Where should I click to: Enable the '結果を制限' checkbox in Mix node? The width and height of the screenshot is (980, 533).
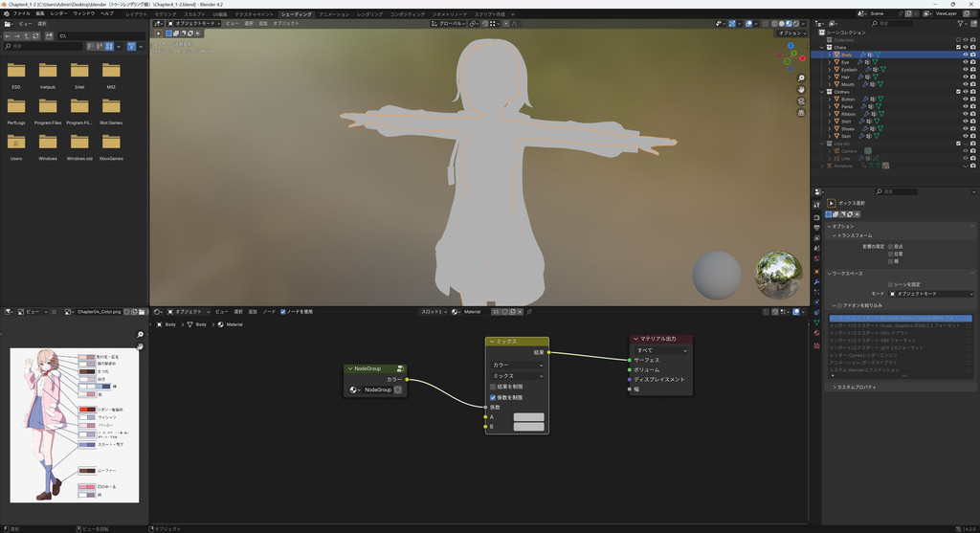tap(493, 387)
